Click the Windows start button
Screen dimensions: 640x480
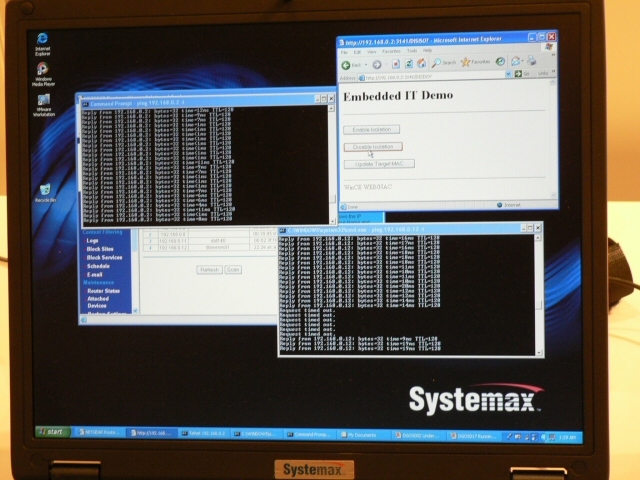point(53,432)
